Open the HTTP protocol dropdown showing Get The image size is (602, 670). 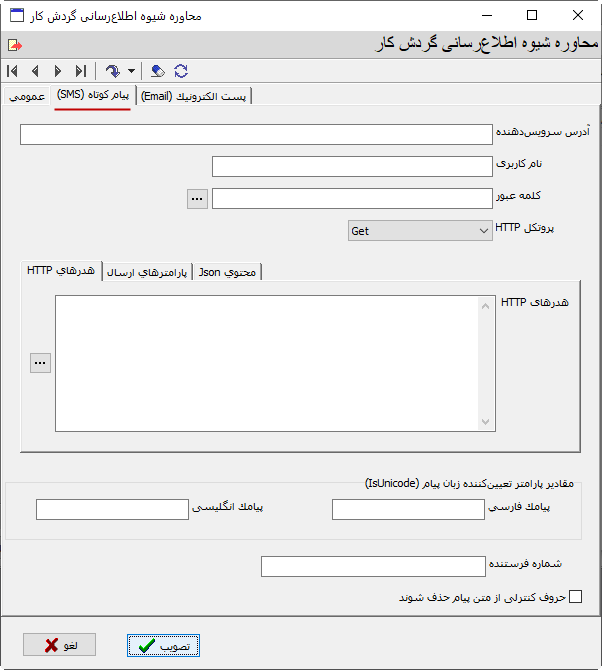[x=420, y=230]
